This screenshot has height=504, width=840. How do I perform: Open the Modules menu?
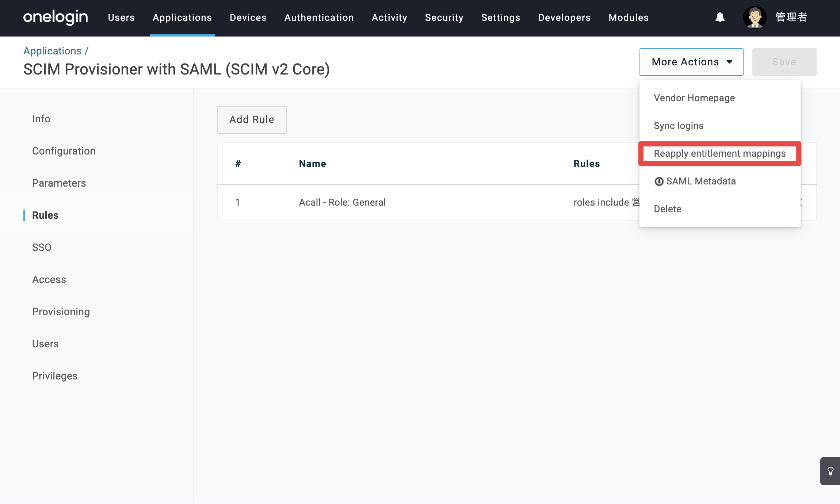629,18
